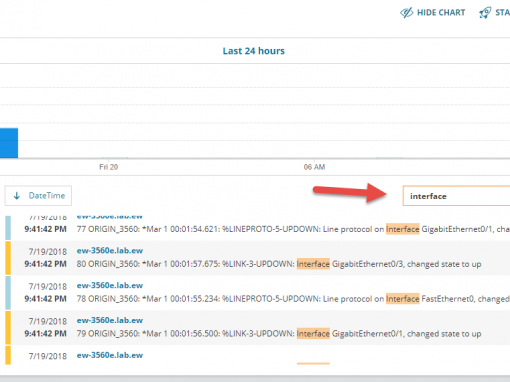Open ew-3560e.lab.ew link above message 79
The width and height of the screenshot is (510, 382).
pos(110,320)
